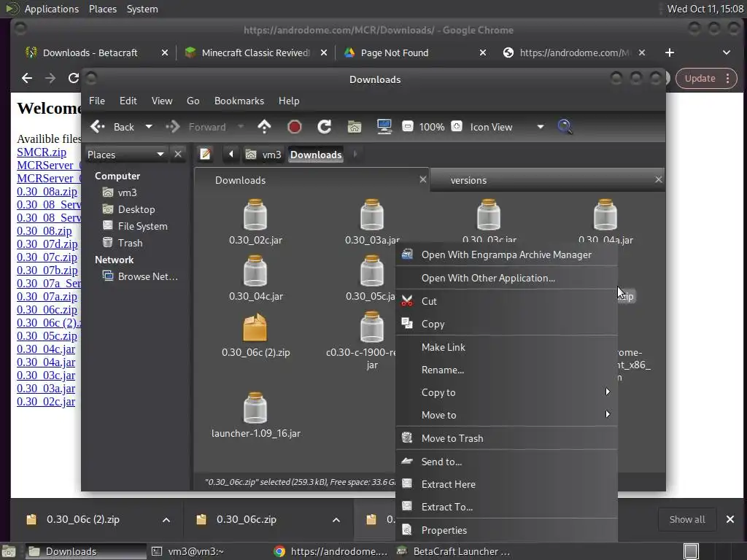Switch to BetaCraft Launcher in taskbar
The image size is (747, 560).
point(453,551)
